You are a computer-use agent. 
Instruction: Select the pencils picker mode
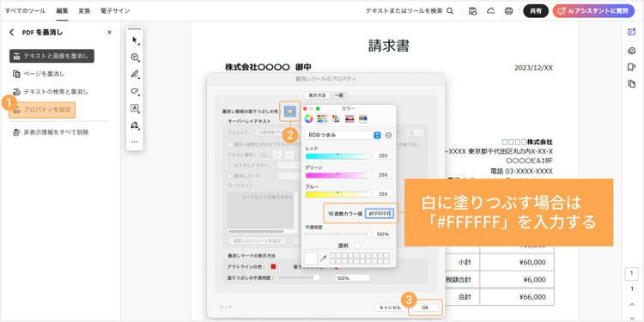[363, 118]
